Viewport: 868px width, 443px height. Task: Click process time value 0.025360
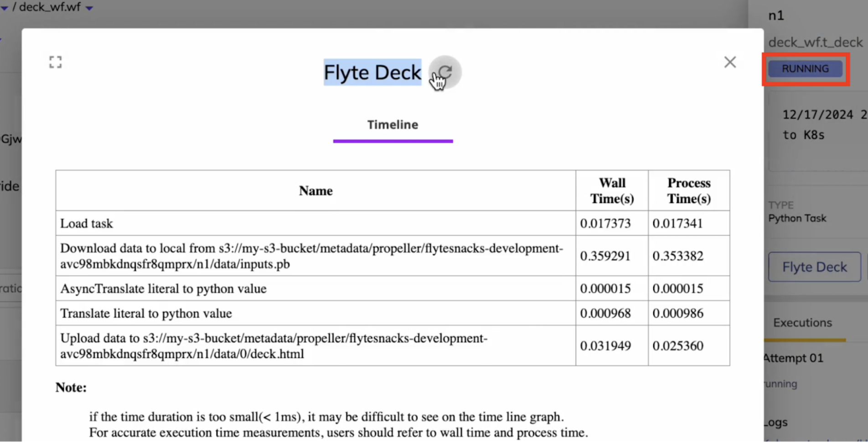678,346
